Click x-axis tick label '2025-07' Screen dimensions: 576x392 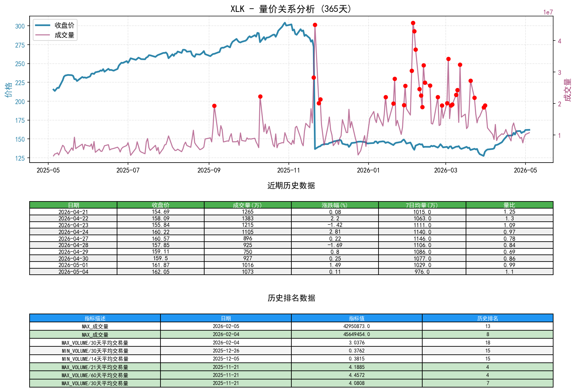pos(128,170)
